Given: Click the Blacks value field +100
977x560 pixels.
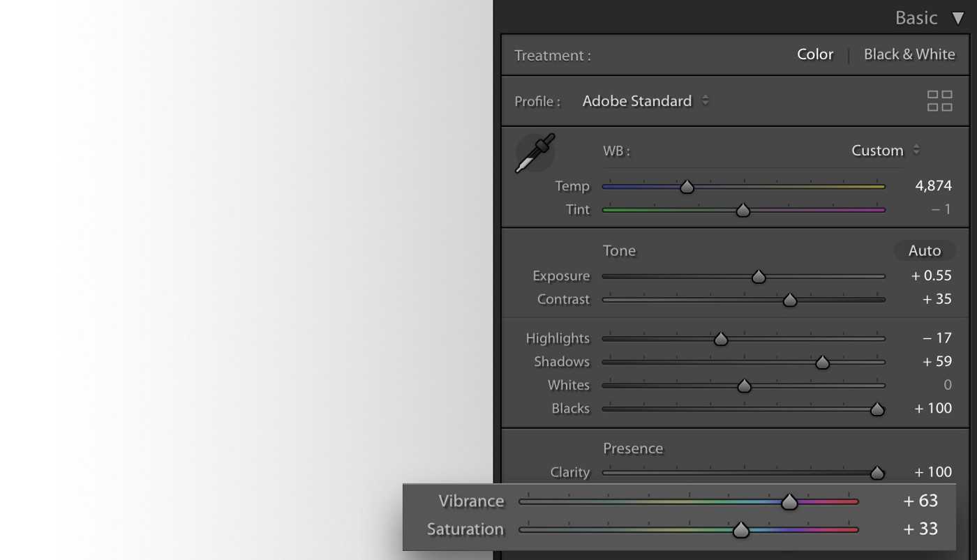Looking at the screenshot, I should click(933, 408).
